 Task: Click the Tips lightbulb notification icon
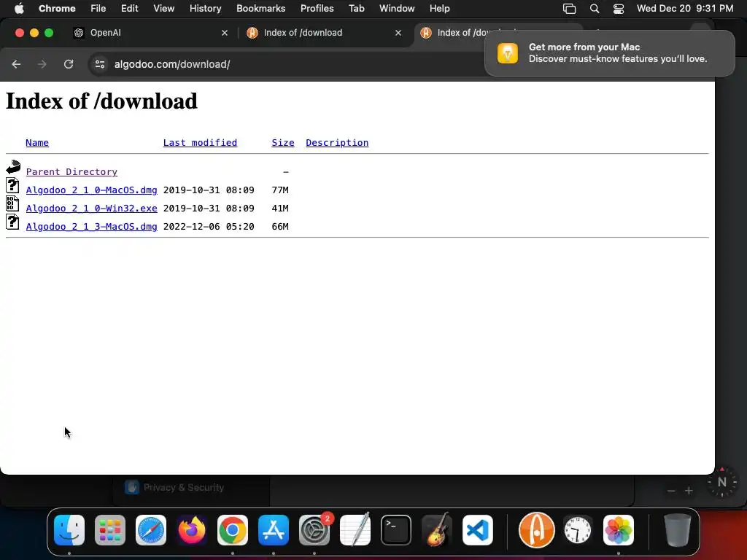[x=508, y=52]
